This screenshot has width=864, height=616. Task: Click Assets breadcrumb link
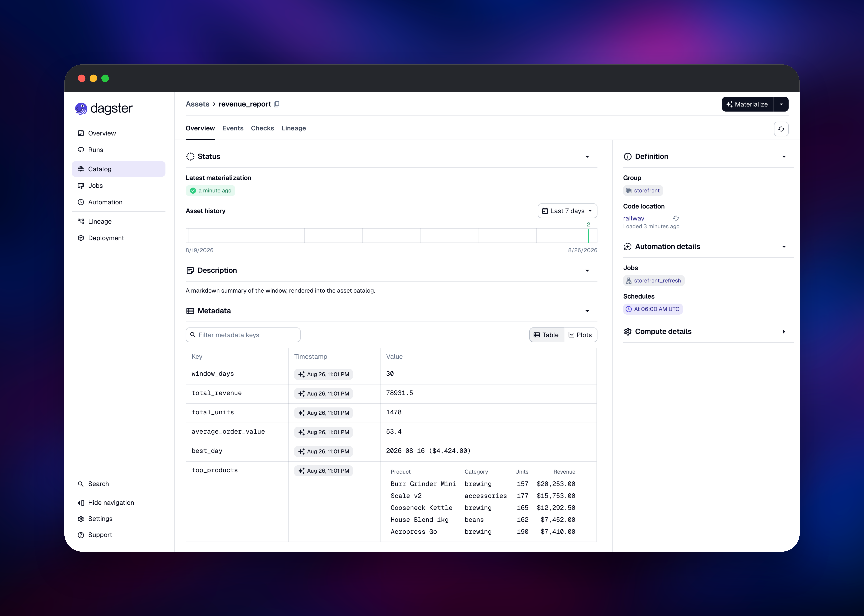[197, 104]
